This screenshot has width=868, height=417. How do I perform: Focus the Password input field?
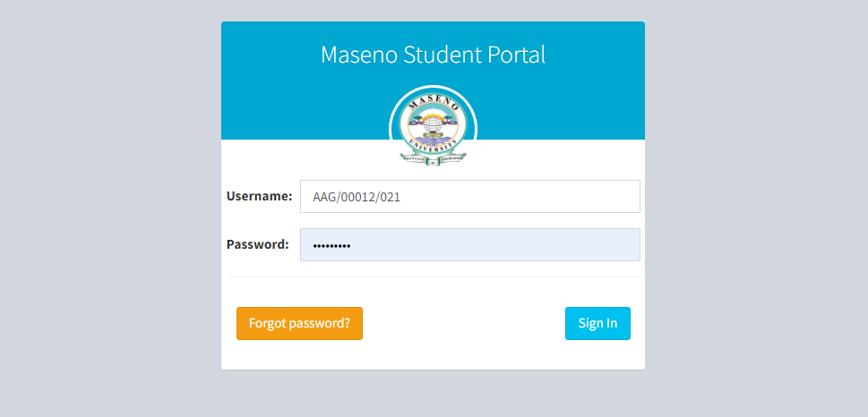pos(470,244)
